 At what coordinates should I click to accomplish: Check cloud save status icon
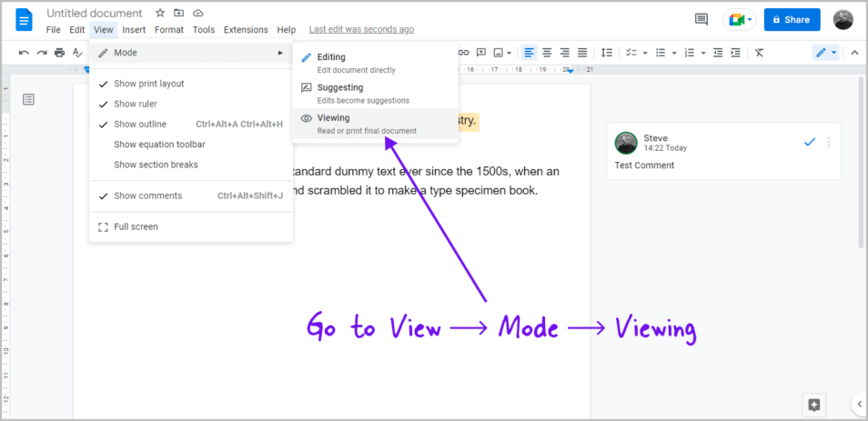coord(197,13)
